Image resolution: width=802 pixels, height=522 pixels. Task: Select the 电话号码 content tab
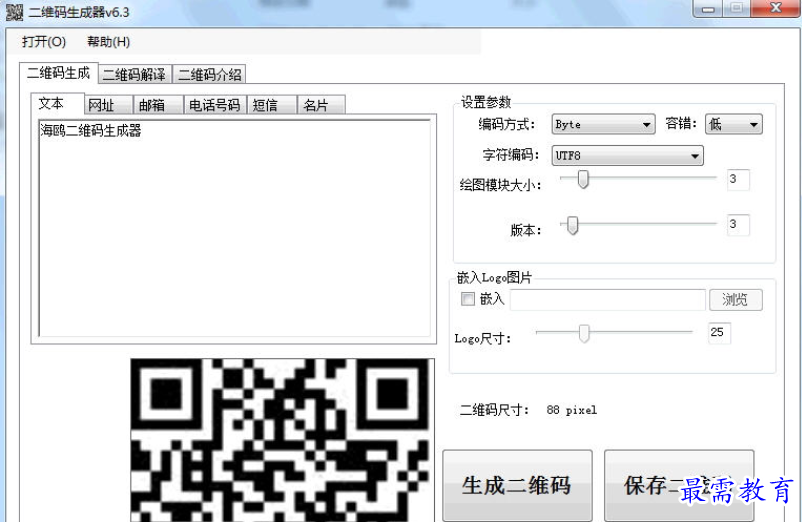tap(215, 105)
